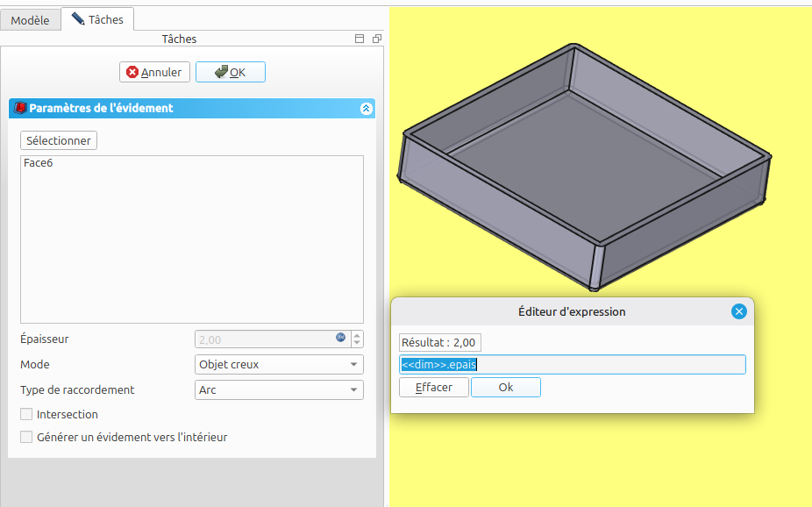Decrease Épaisseur with the down arrow
812x507 pixels.
pos(357,343)
